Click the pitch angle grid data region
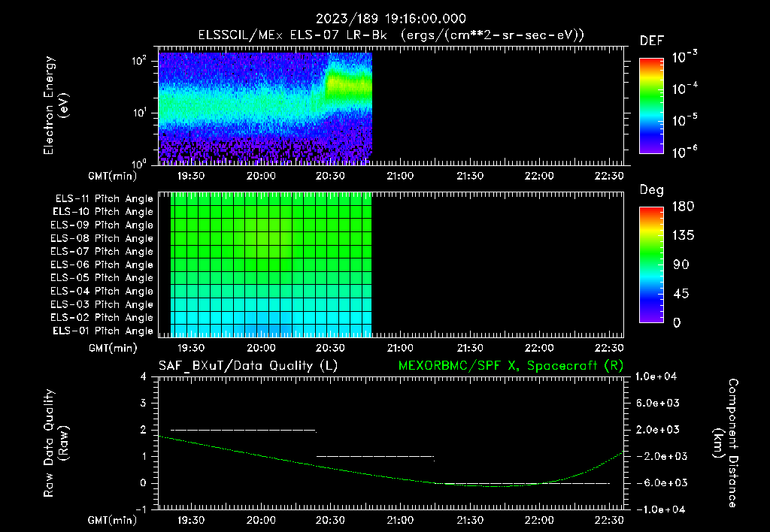This screenshot has width=770, height=532. 271,264
